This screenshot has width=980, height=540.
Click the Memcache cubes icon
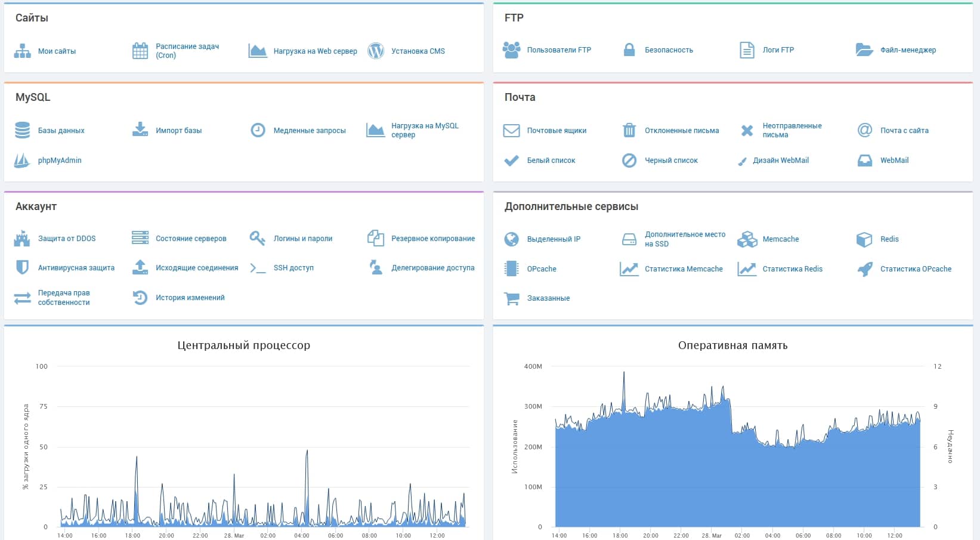tap(747, 239)
